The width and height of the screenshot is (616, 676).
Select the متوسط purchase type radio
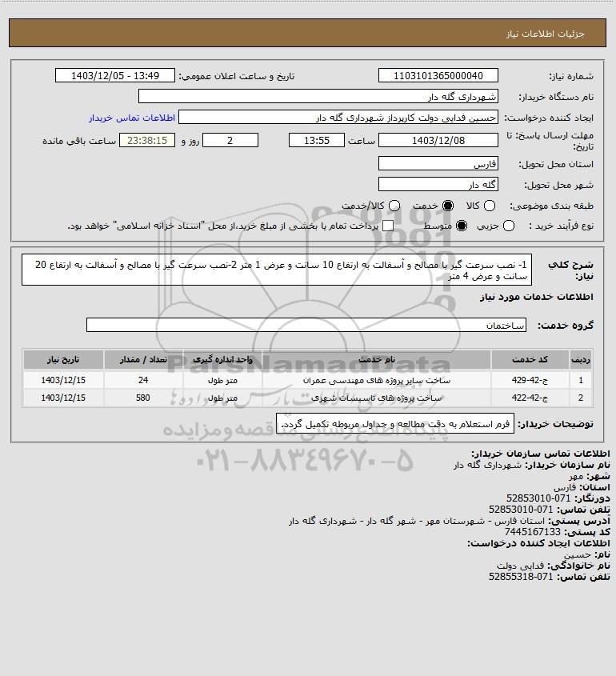[462, 226]
